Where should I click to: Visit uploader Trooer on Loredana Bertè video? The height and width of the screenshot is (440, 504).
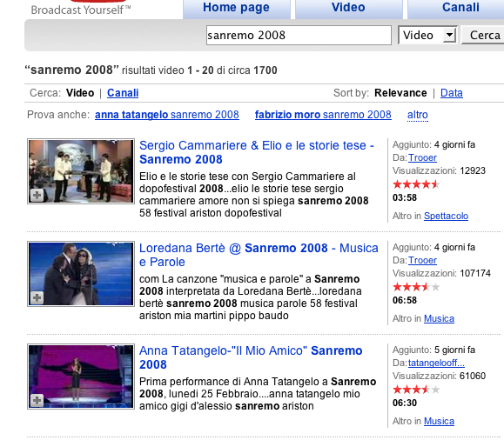pos(422,260)
